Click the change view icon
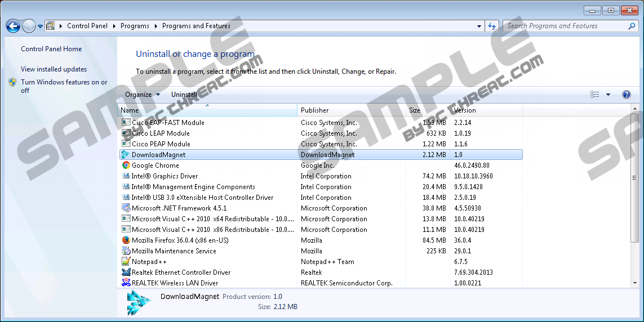Screen dimensions: 644x322 click(595, 95)
